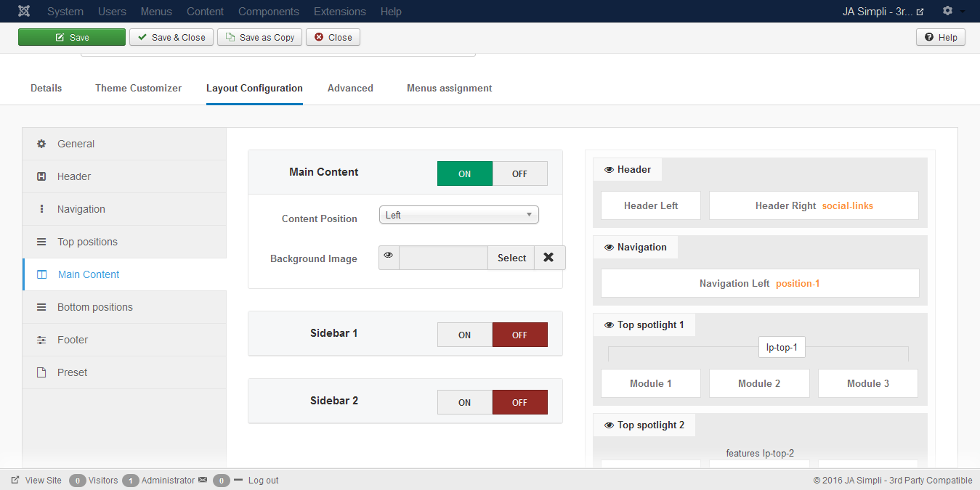Select Module 1 in Top spotlight 1
Screen dimensions: 980x490
click(651, 383)
